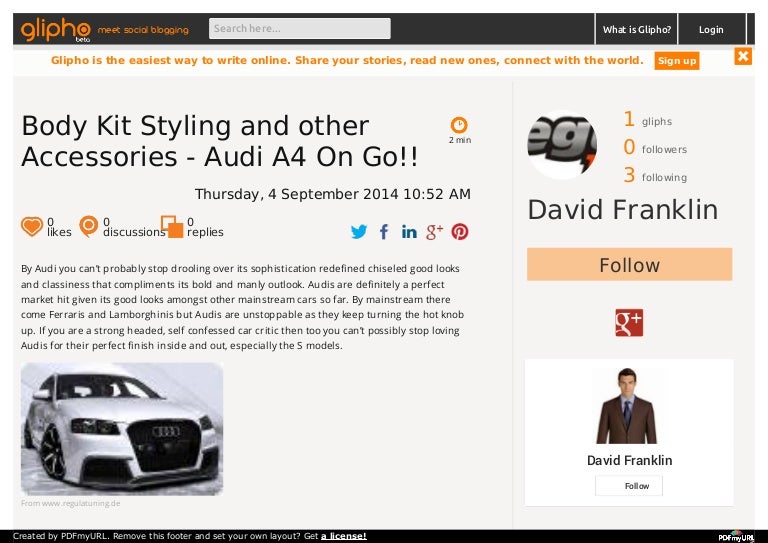Click the From www.regulatuning.de caption
This screenshot has height=543, width=768.
click(71, 503)
